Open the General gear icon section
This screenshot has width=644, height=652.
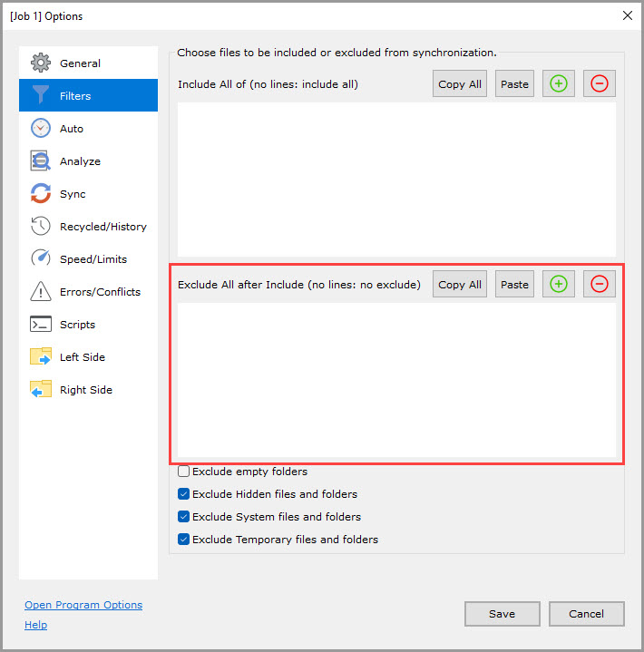(41, 63)
